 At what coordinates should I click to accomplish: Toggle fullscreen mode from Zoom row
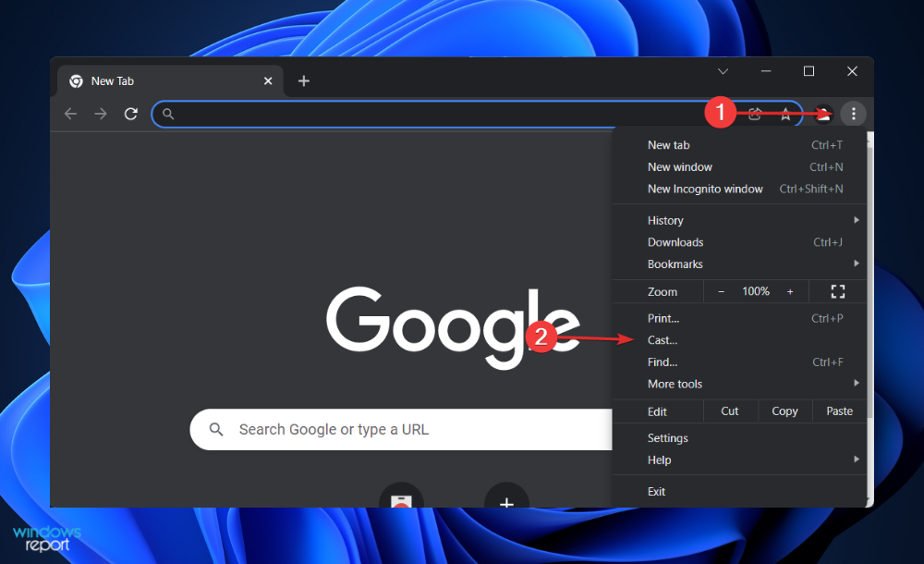click(x=838, y=291)
